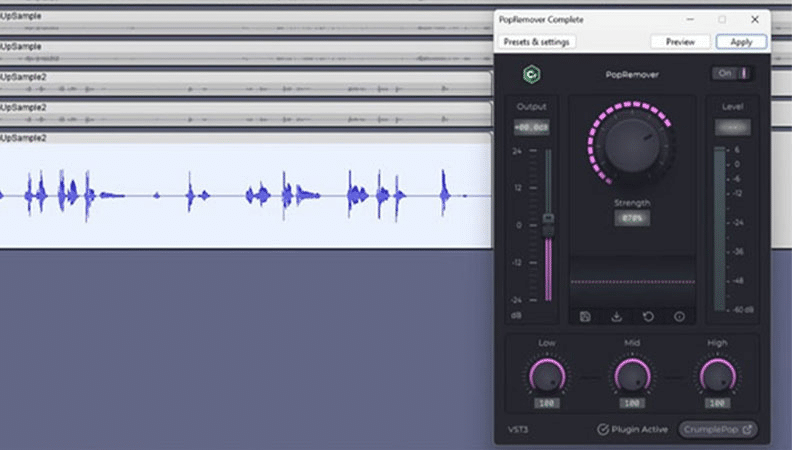Viewport: 792px width, 450px height.
Task: Toggle the PopRemover On switch
Action: click(x=732, y=74)
